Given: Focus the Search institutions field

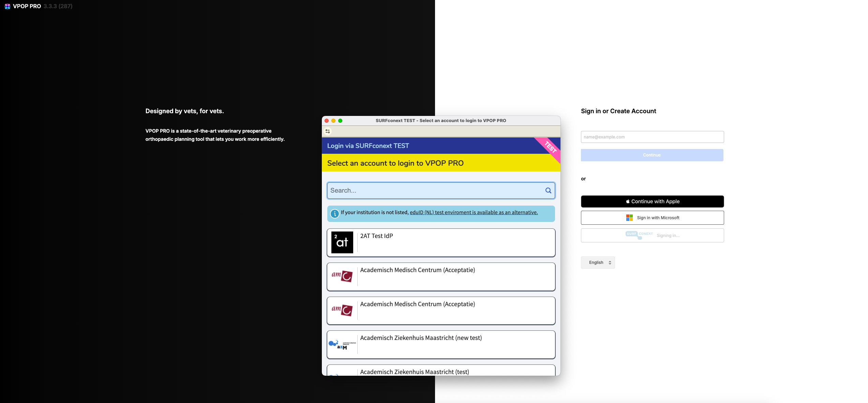Looking at the screenshot, I should click(x=441, y=191).
